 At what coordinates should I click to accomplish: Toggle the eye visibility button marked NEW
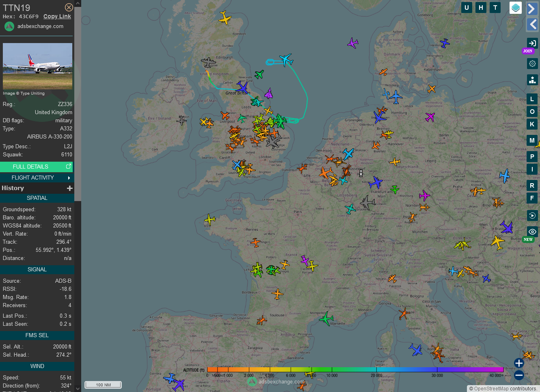click(532, 232)
